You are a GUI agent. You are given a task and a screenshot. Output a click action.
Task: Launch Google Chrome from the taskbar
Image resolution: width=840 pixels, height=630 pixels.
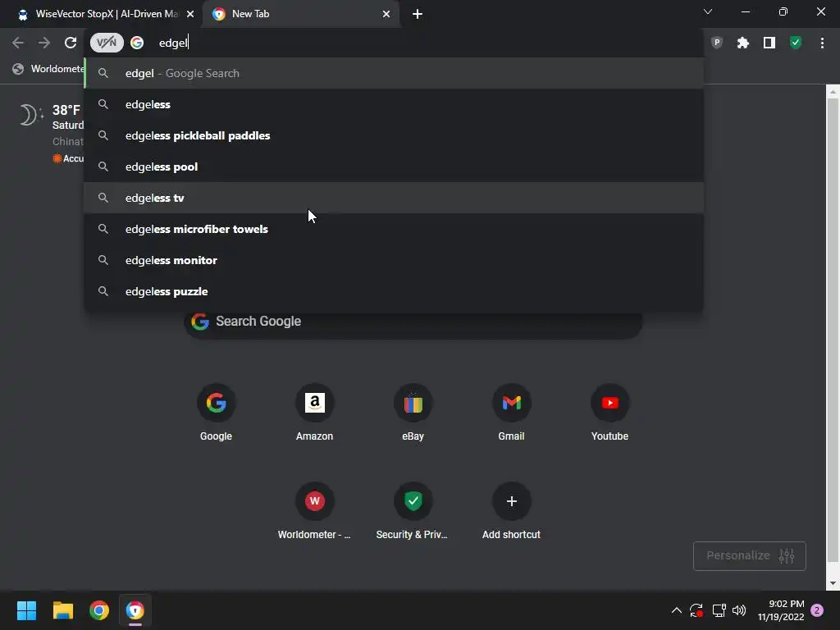[99, 610]
